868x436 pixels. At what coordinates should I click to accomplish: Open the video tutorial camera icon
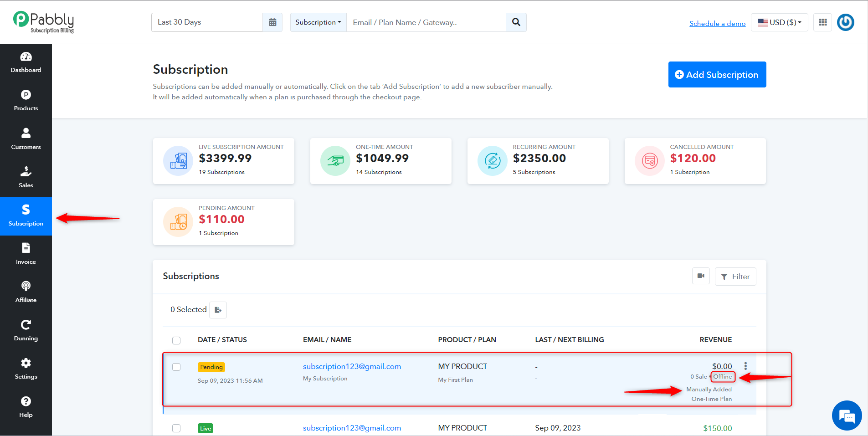coord(701,276)
